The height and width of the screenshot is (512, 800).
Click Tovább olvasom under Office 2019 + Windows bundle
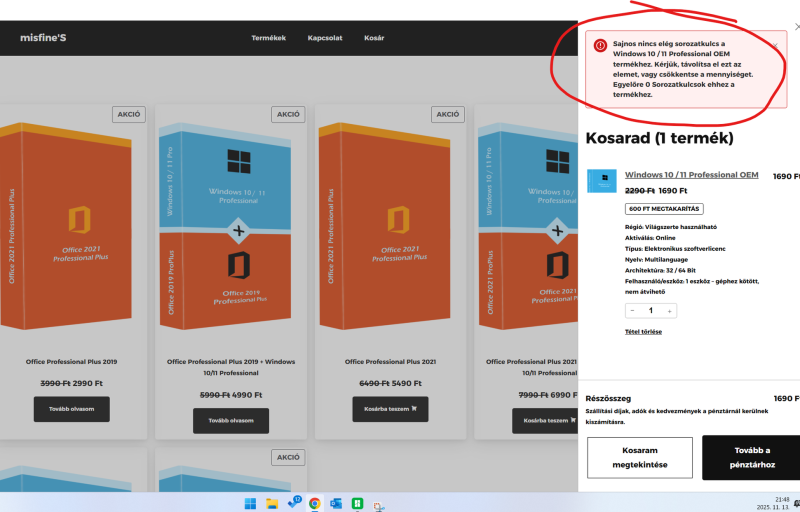tap(231, 421)
